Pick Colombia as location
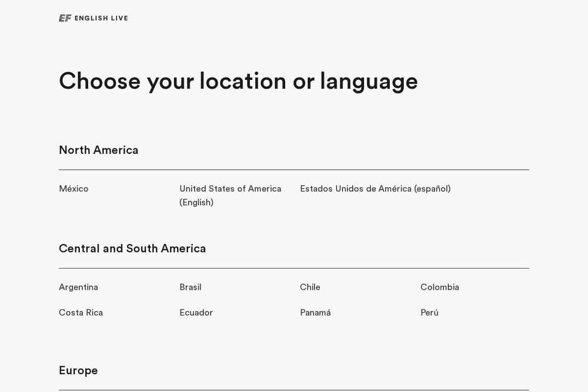 tap(439, 287)
